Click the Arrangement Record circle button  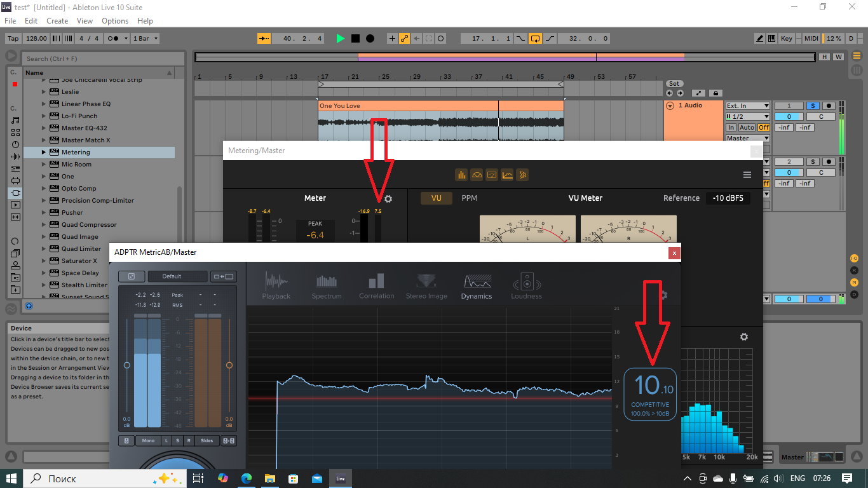click(370, 39)
